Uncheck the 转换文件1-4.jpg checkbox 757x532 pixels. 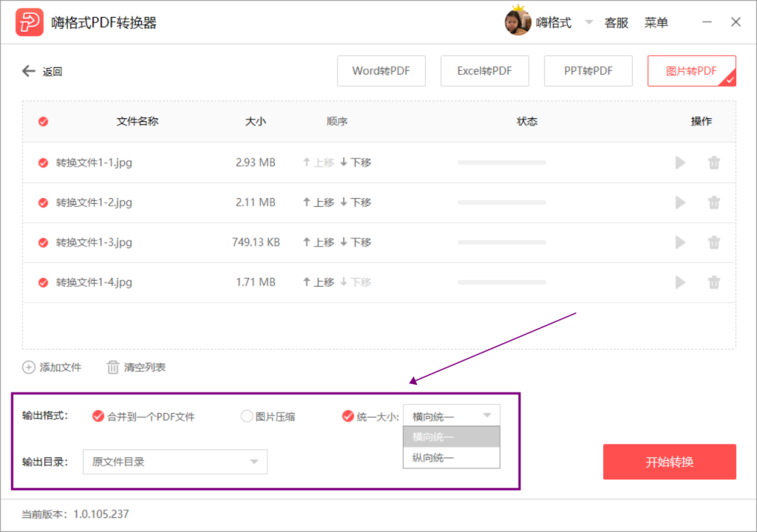tap(44, 282)
